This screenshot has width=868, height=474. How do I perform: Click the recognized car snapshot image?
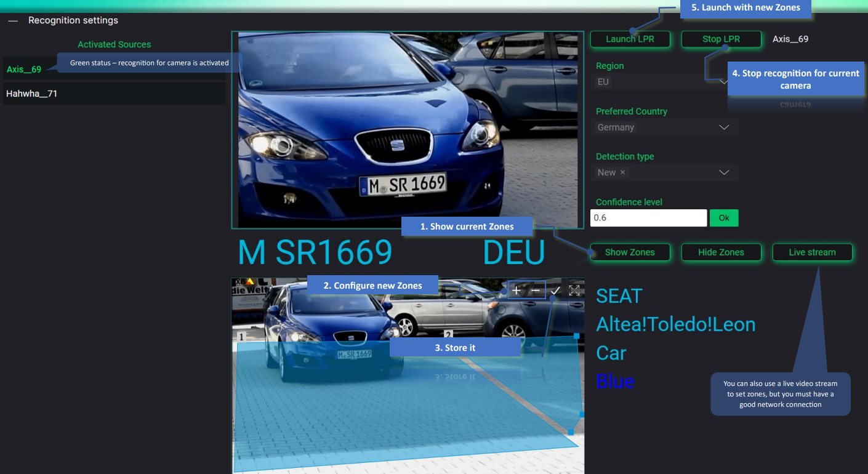click(408, 130)
